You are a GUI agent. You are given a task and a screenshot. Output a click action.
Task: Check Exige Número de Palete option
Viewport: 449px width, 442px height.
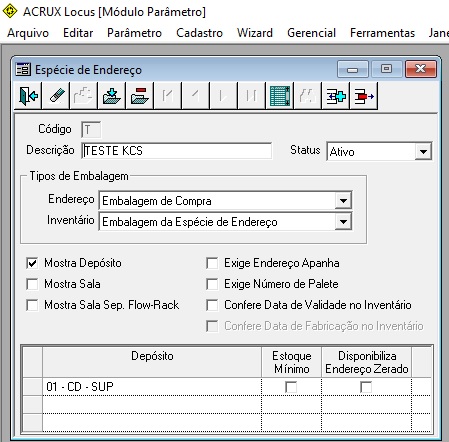point(212,284)
